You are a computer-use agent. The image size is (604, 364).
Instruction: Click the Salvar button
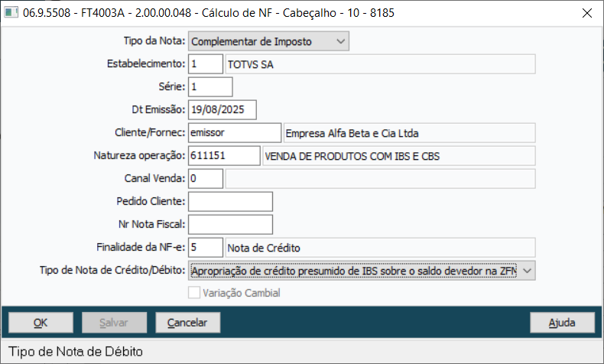tap(114, 323)
